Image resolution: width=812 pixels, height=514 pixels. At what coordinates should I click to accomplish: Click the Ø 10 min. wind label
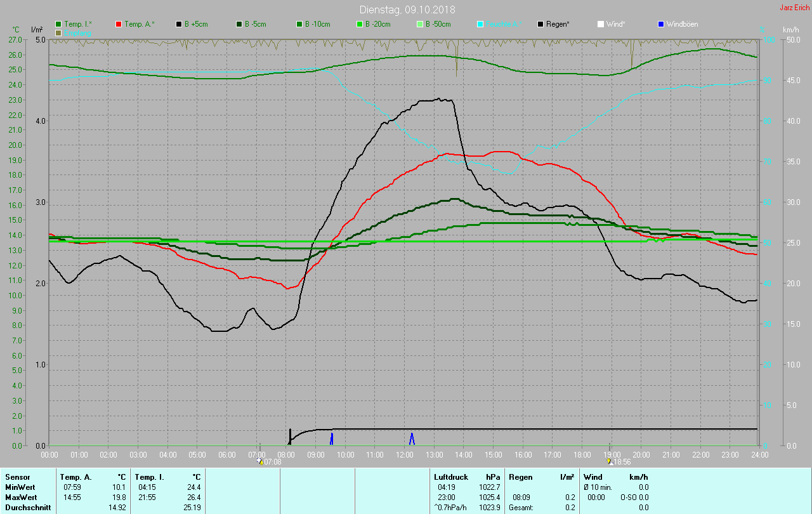(598, 487)
